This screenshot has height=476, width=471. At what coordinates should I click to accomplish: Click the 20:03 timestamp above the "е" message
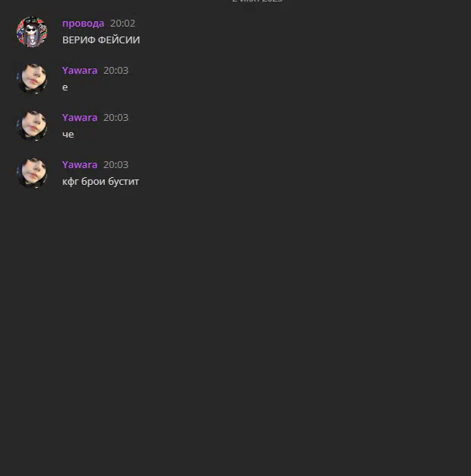tap(116, 71)
